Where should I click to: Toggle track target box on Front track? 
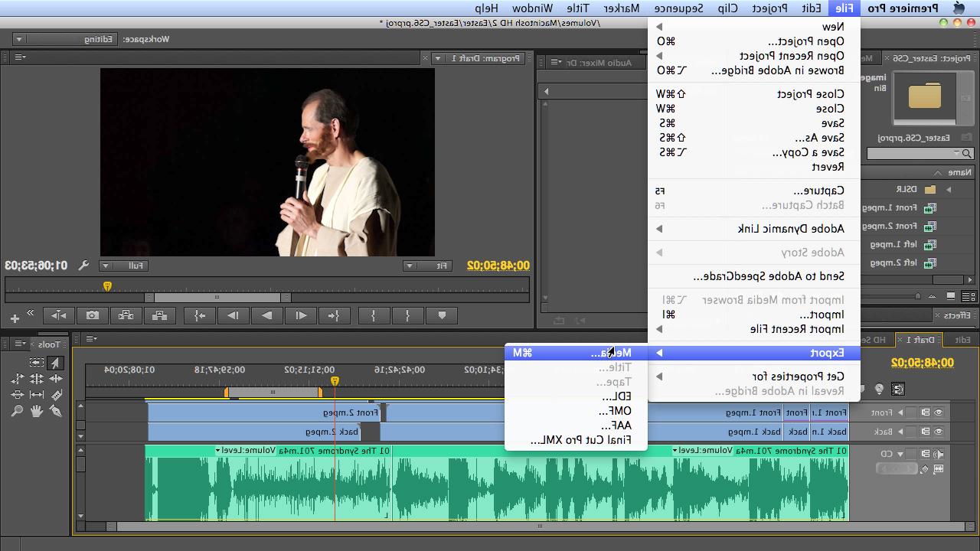[x=911, y=412]
